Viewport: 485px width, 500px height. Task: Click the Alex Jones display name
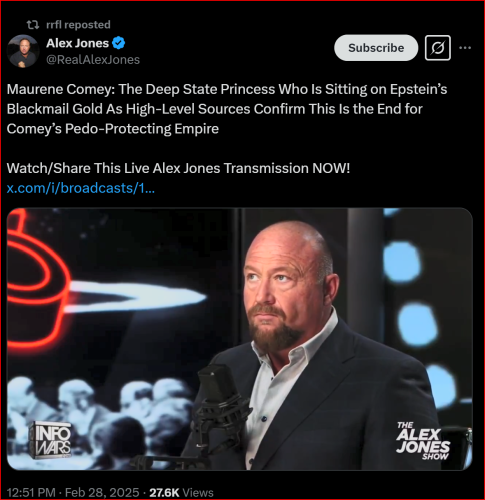click(x=77, y=43)
